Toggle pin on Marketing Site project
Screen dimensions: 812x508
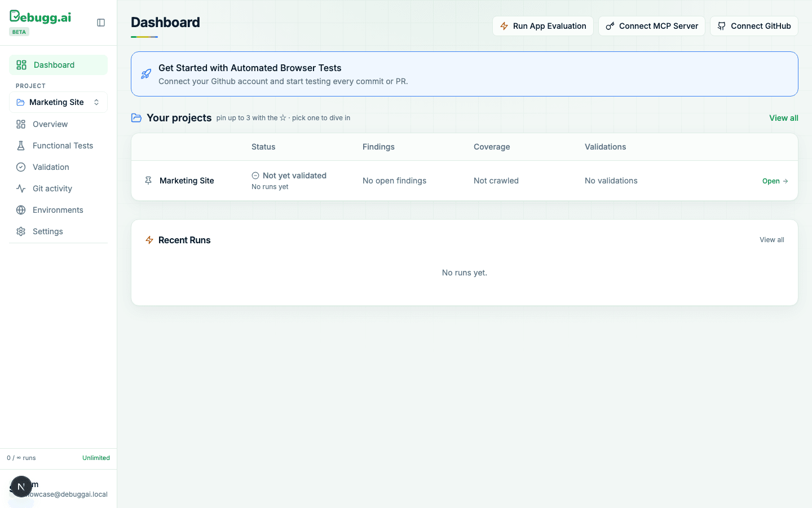(148, 181)
